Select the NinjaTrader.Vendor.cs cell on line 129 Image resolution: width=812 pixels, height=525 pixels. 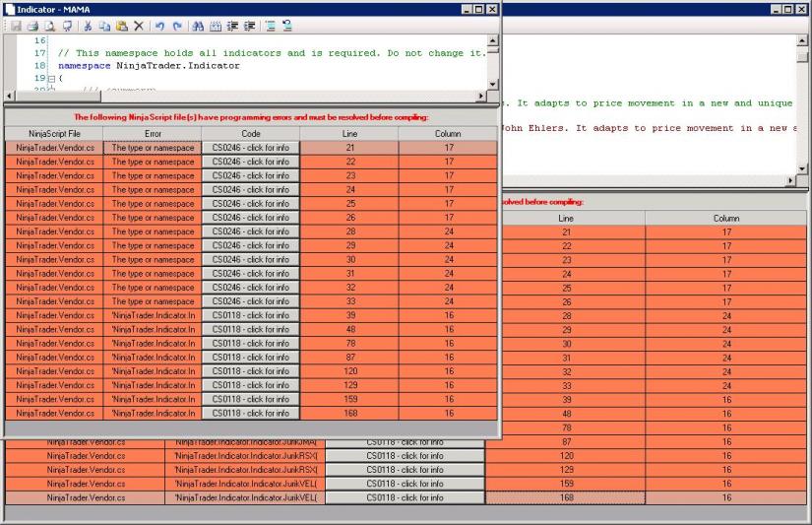[54, 385]
